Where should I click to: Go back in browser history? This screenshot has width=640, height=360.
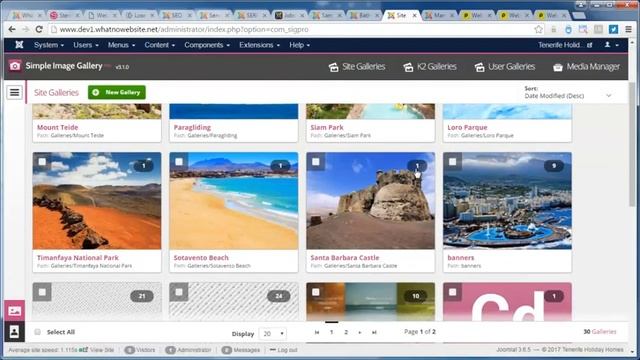tap(12, 29)
